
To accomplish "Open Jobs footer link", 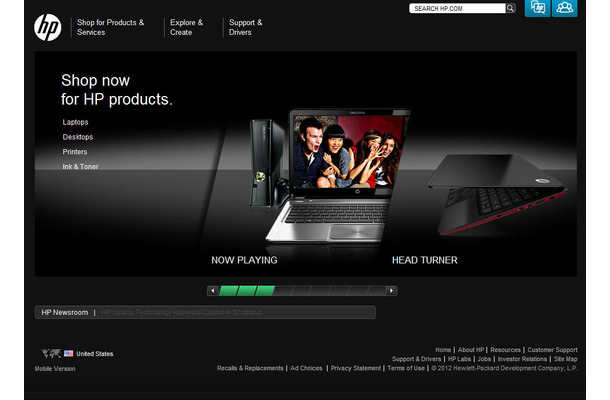I will click(x=484, y=359).
